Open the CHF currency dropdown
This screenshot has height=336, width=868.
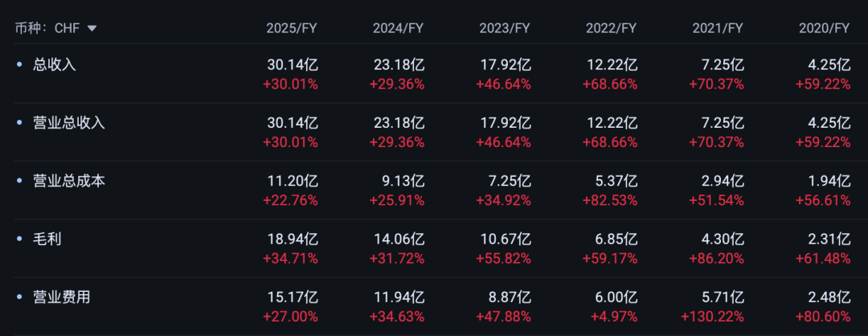91,28
